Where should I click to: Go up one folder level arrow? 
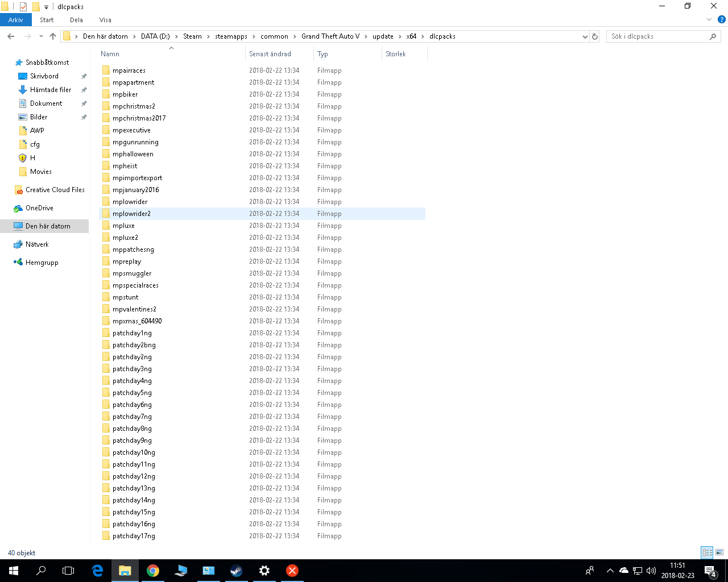pyautogui.click(x=53, y=36)
